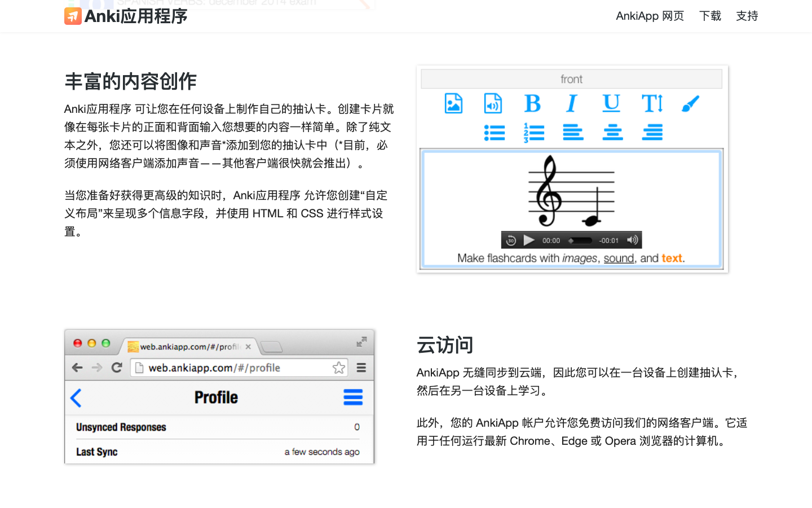Click the red window close dot
Viewport: 812px width, 508px height.
click(x=78, y=343)
